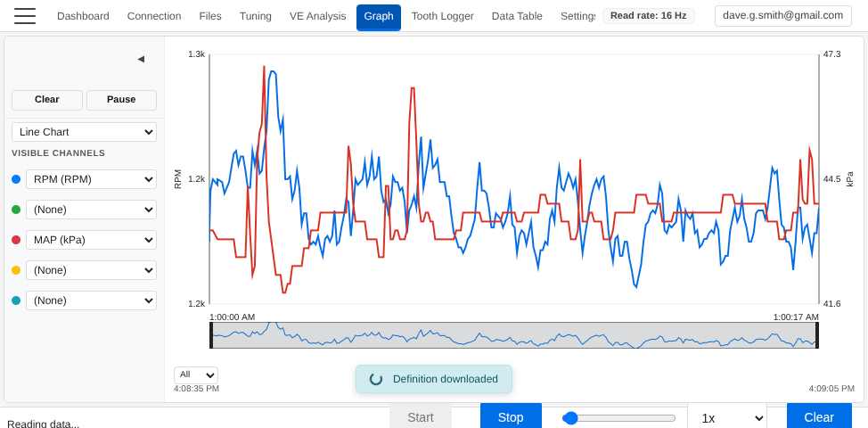Click the blue RPM channel color dot
The width and height of the screenshot is (868, 428).
pyautogui.click(x=16, y=179)
